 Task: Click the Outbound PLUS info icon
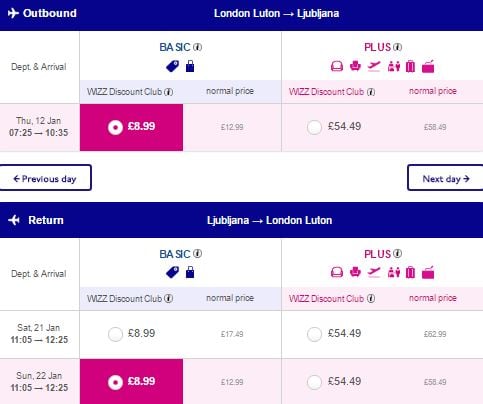pyautogui.click(x=397, y=47)
